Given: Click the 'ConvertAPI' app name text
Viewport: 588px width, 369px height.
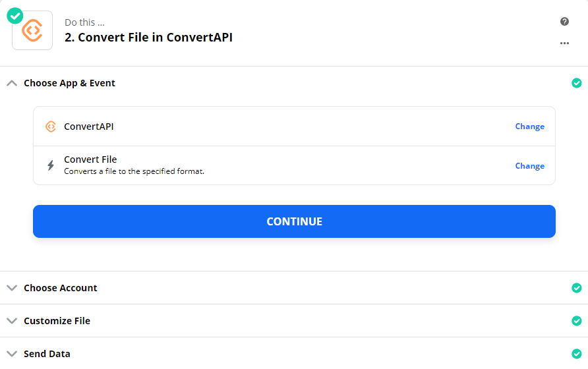Looking at the screenshot, I should 89,127.
